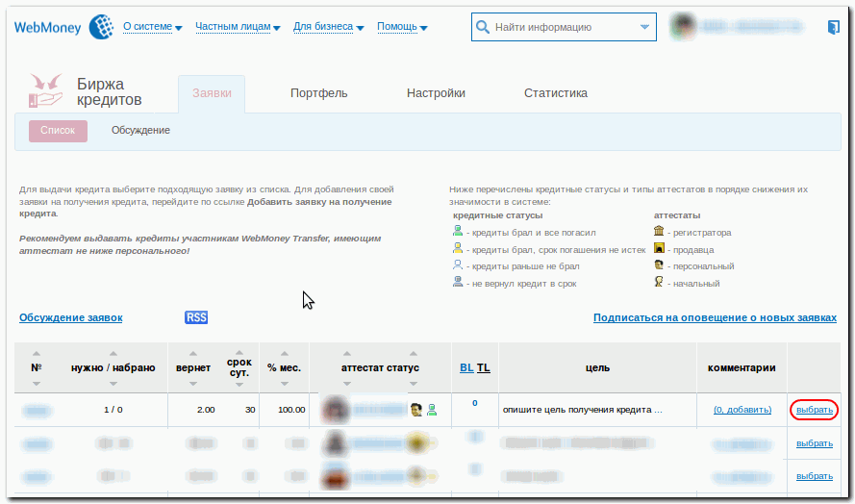Click the Биржа кредитов hand-and-birds logo
The width and height of the screenshot is (855, 504).
45,90
